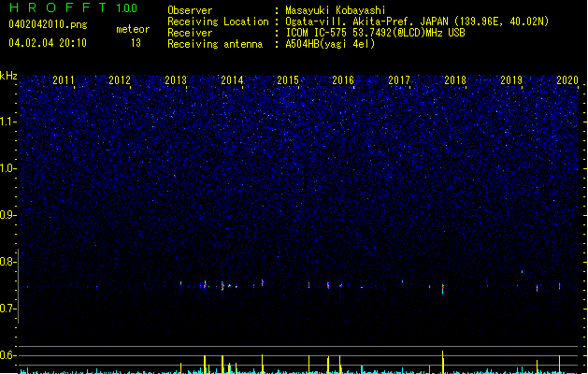
Task: Click the Receiving antenna field label
Action: (215, 44)
